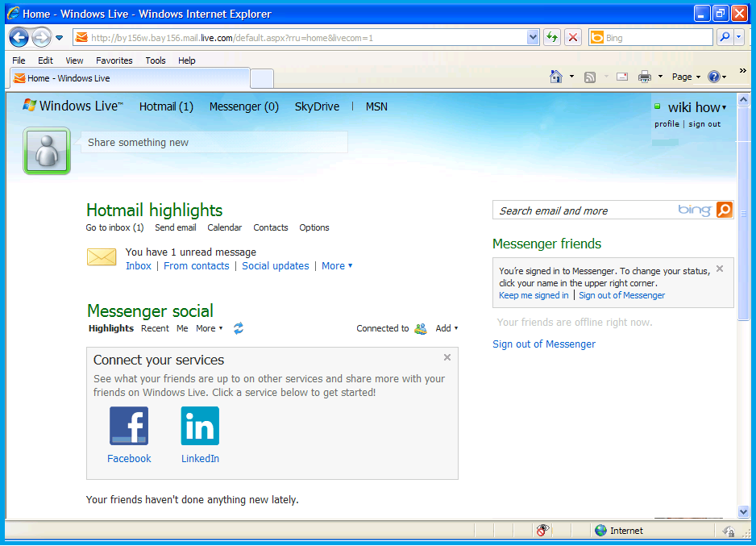Click the Send email link
The height and width of the screenshot is (546, 756).
[176, 227]
